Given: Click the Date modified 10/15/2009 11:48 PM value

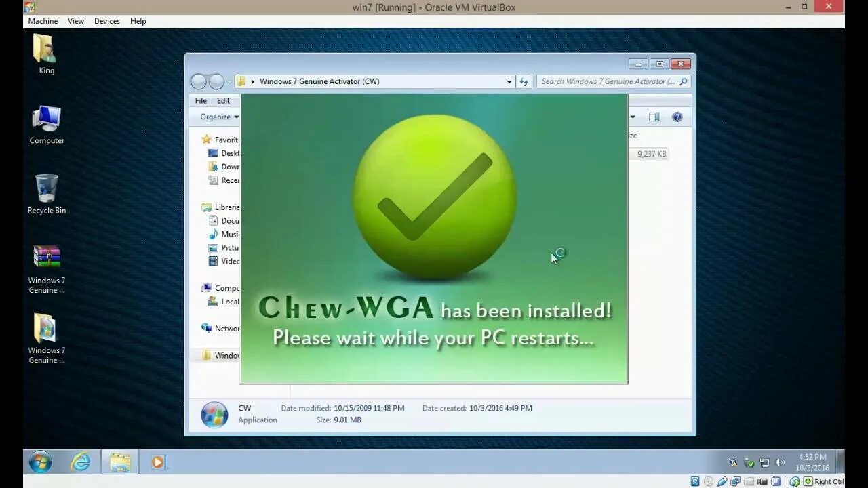Looking at the screenshot, I should pyautogui.click(x=369, y=409).
